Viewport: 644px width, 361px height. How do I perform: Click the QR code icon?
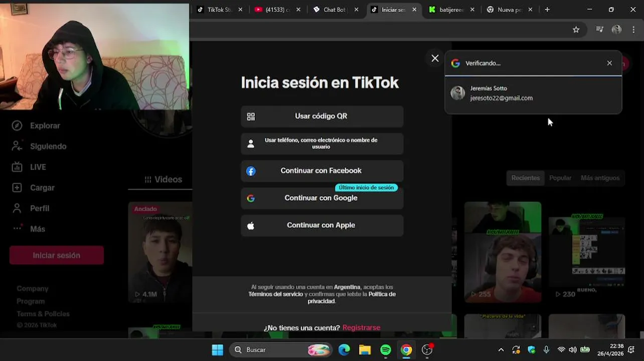point(251,116)
